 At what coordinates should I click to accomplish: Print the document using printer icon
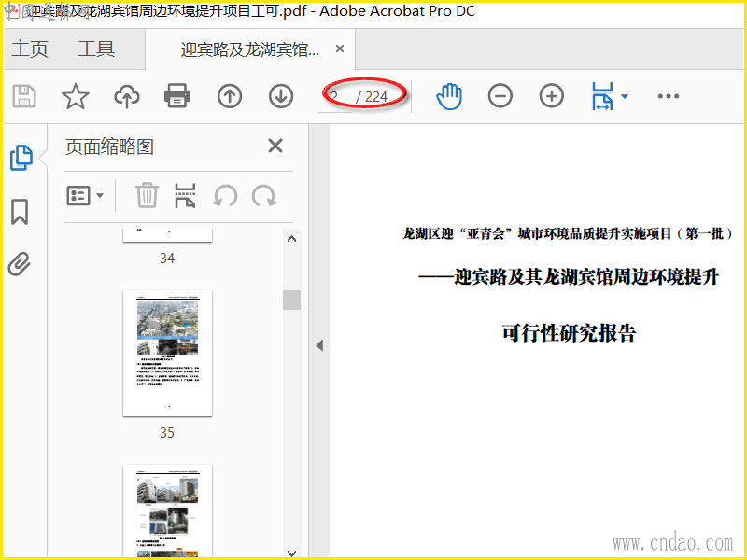point(177,96)
